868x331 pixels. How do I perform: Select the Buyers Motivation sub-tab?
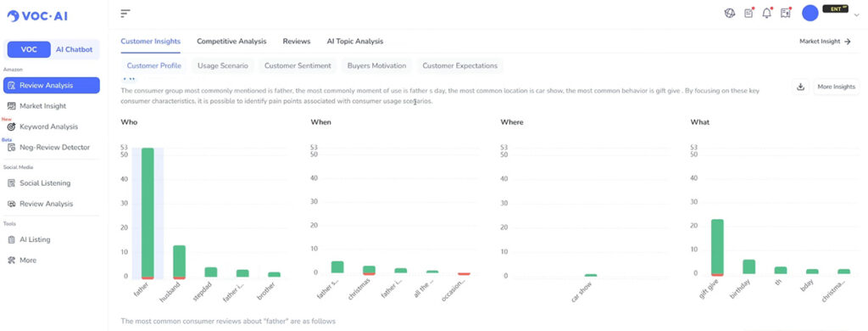(x=376, y=66)
